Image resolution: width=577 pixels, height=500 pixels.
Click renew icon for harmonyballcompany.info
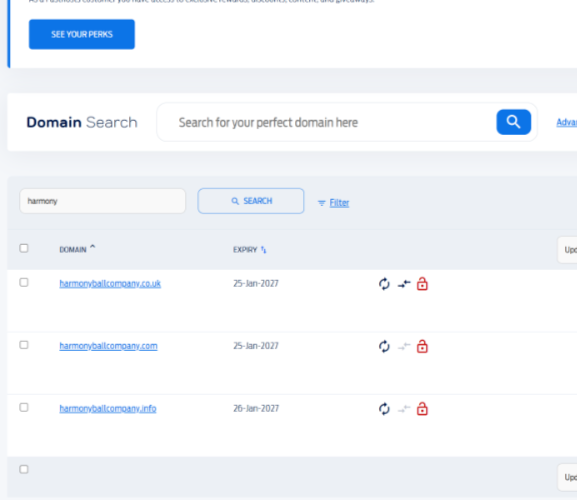point(384,409)
